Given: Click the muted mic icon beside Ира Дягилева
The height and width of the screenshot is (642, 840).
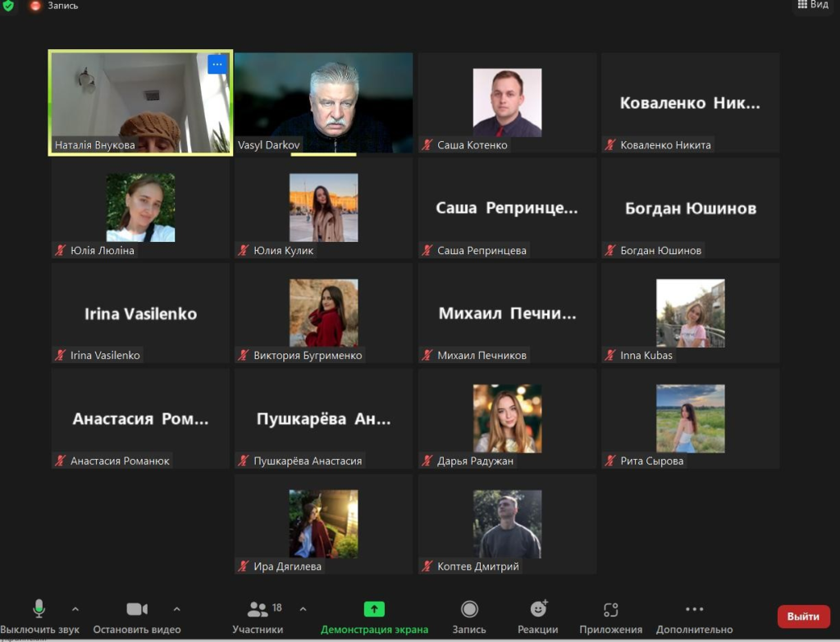Looking at the screenshot, I should pos(243,566).
